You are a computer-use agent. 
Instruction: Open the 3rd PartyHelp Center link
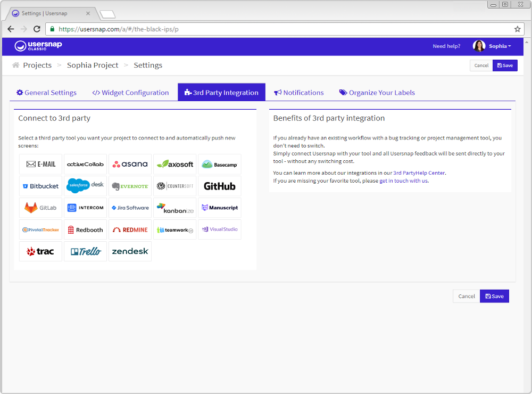point(419,173)
